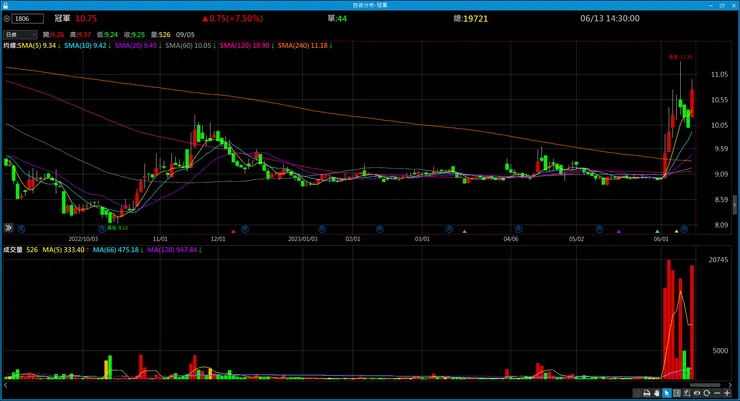The height and width of the screenshot is (401, 740).
Task: Click the volume MA(120) 947.84 label
Action: pos(174,250)
